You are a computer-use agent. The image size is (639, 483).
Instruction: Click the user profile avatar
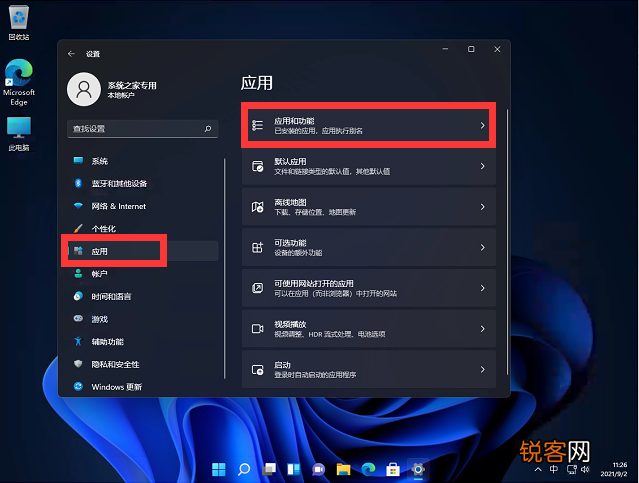[x=84, y=89]
